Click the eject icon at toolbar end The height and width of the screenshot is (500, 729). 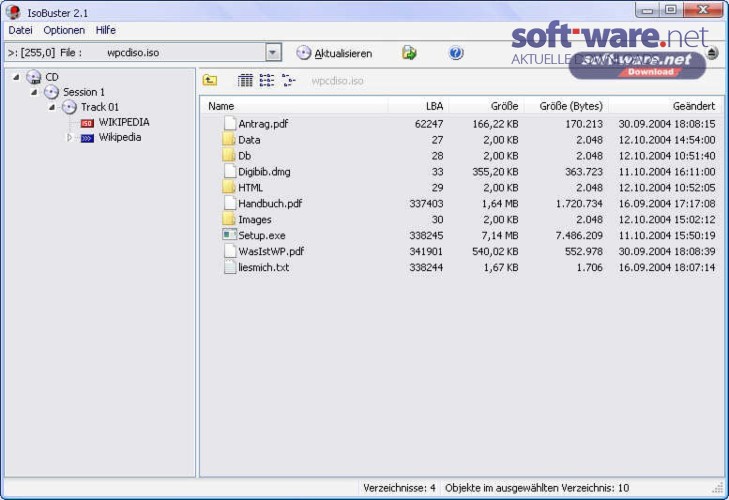point(712,53)
